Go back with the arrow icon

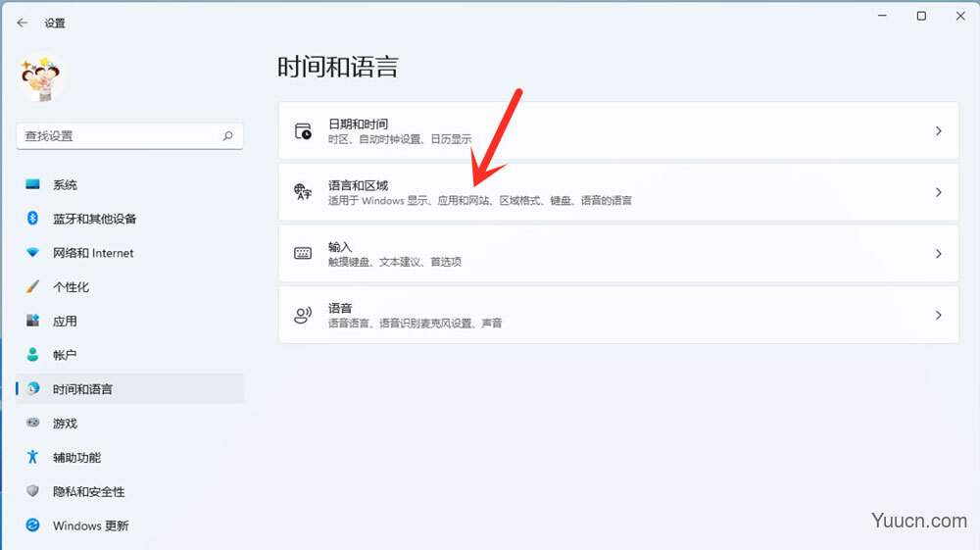23,24
